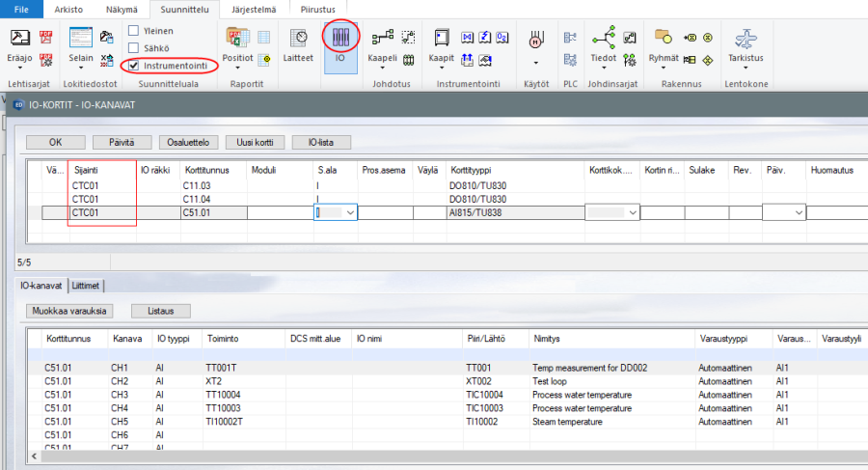Open the IO cards tool in ribbon
The image size is (868, 470).
pyautogui.click(x=339, y=40)
